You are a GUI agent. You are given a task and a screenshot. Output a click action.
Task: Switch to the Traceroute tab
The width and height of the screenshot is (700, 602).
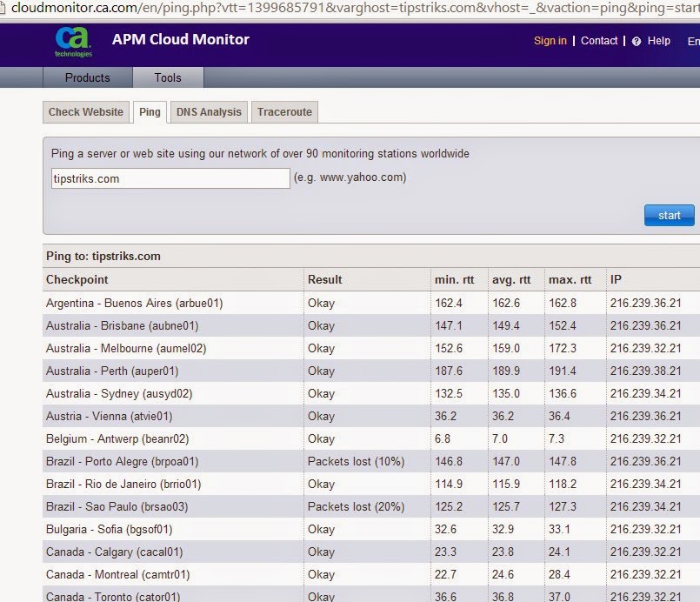coord(285,112)
